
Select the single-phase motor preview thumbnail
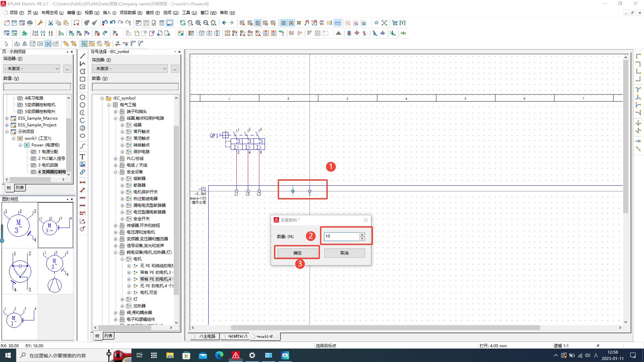click(19, 317)
